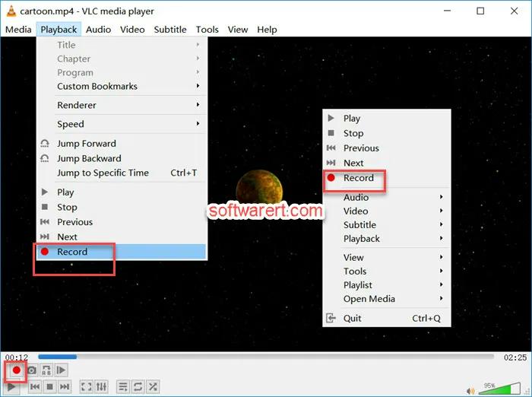Skip to previous media in the bottom toolbar
532x397 pixels.
point(35,386)
